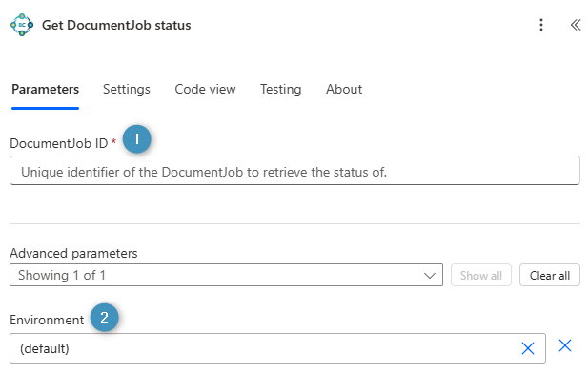Click the Environment label
This screenshot has width=588, height=375.
coord(47,320)
